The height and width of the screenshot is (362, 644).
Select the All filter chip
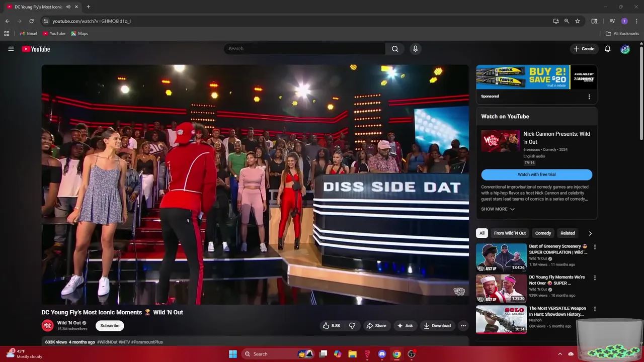pos(482,233)
